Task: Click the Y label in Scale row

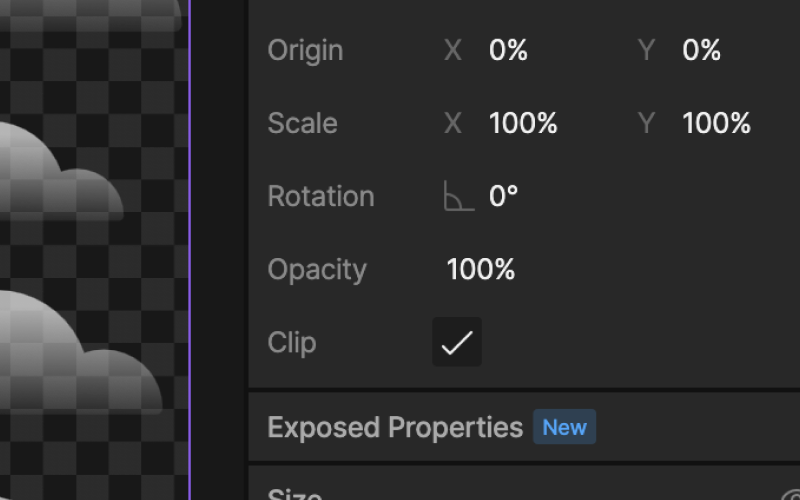Action: 646,123
